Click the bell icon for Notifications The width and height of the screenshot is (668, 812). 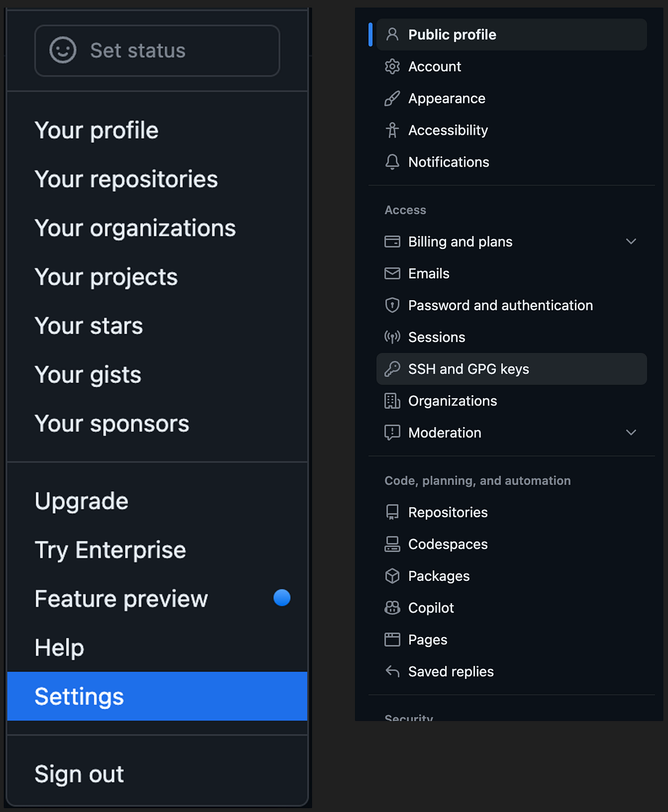pos(392,162)
